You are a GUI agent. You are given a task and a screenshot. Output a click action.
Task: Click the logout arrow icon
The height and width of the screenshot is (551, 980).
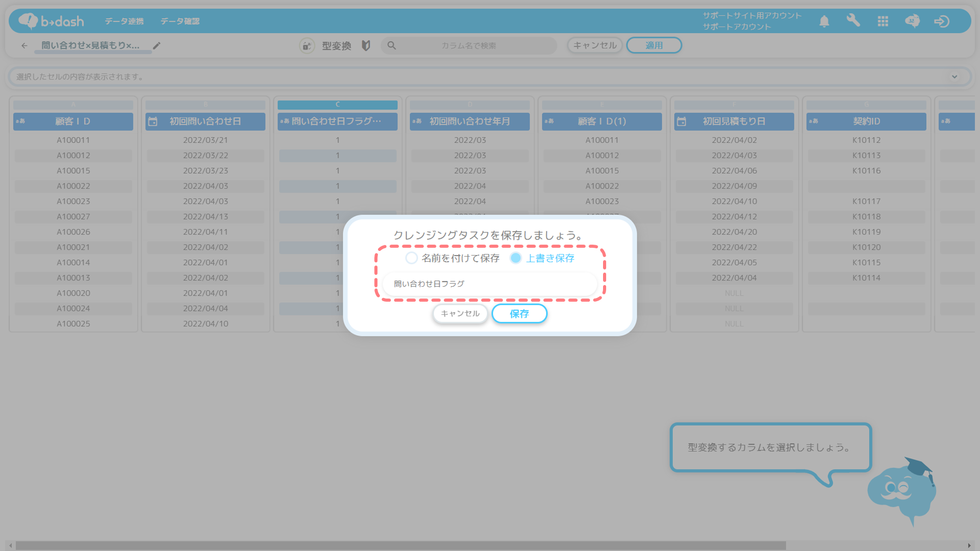pyautogui.click(x=942, y=21)
